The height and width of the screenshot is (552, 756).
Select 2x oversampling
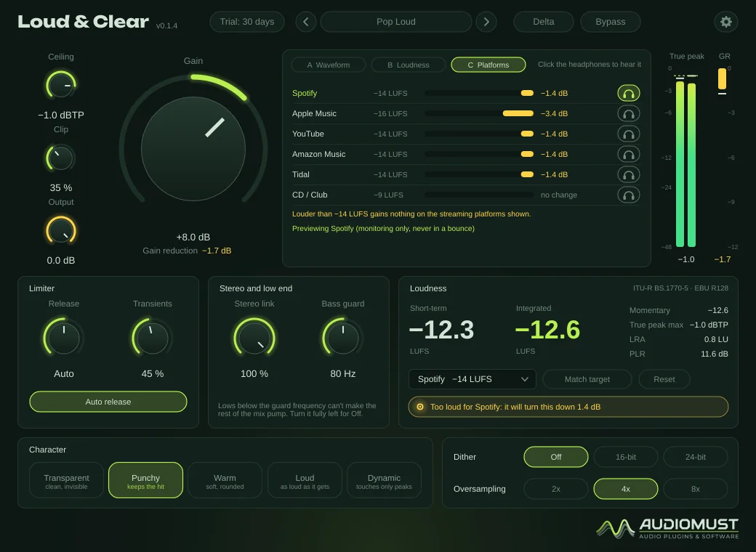(x=556, y=489)
